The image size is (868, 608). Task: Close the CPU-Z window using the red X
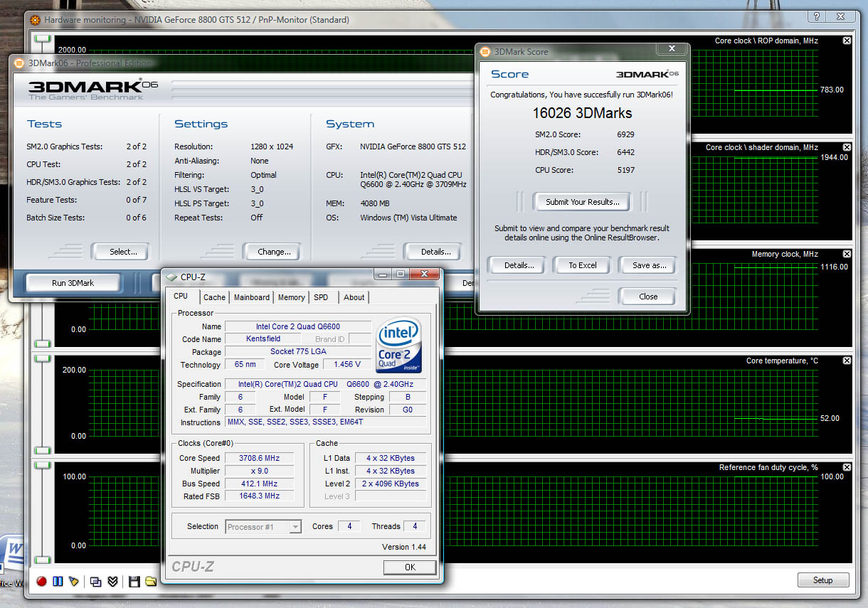tap(424, 274)
